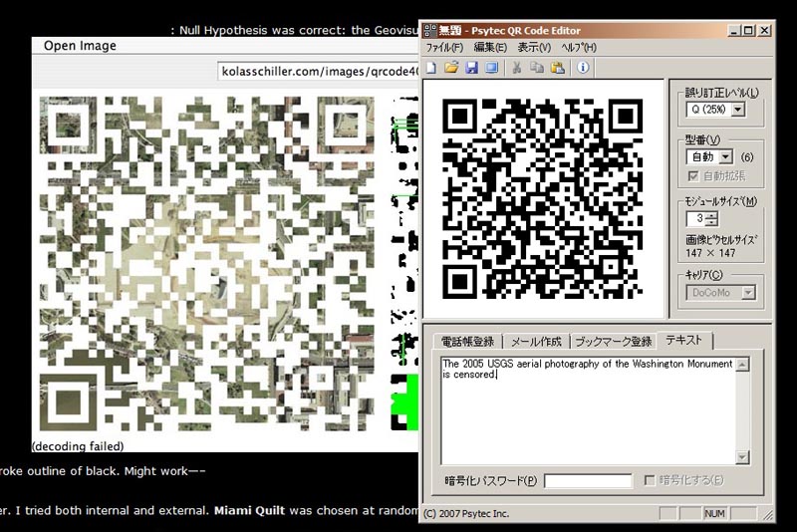This screenshot has height=532, width=797.
Task: Open the ヘルプ(H) menu
Action: (579, 47)
